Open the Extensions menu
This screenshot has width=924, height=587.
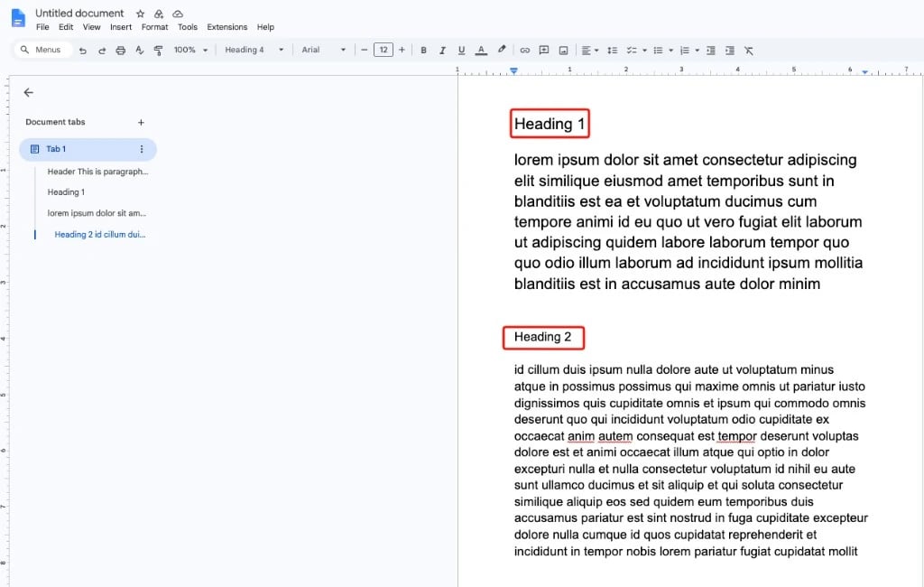226,27
